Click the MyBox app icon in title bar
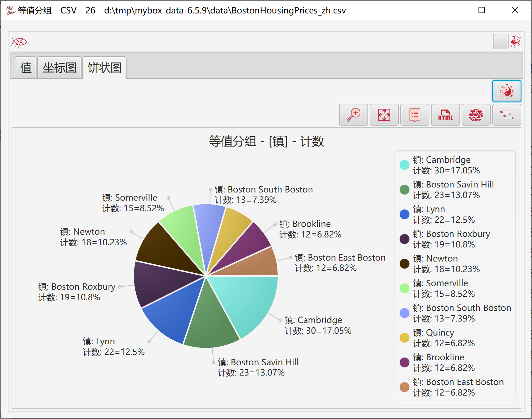532x419 pixels. coord(11,10)
